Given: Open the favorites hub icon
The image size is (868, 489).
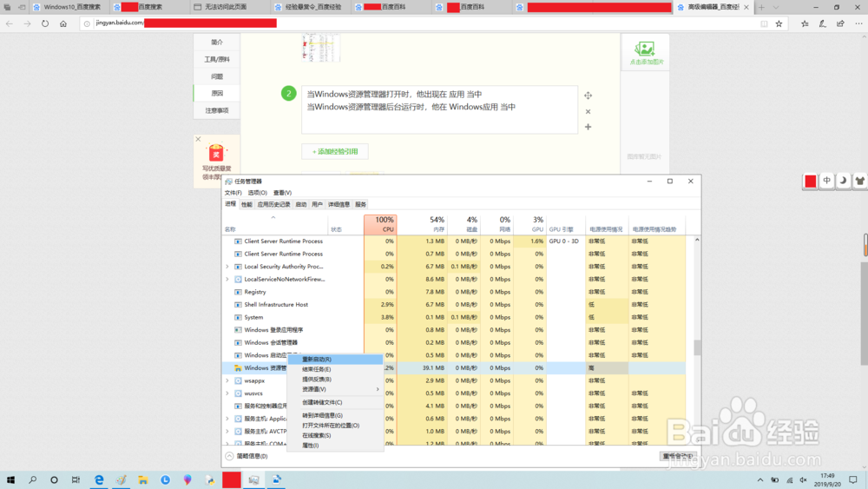Looking at the screenshot, I should click(805, 23).
